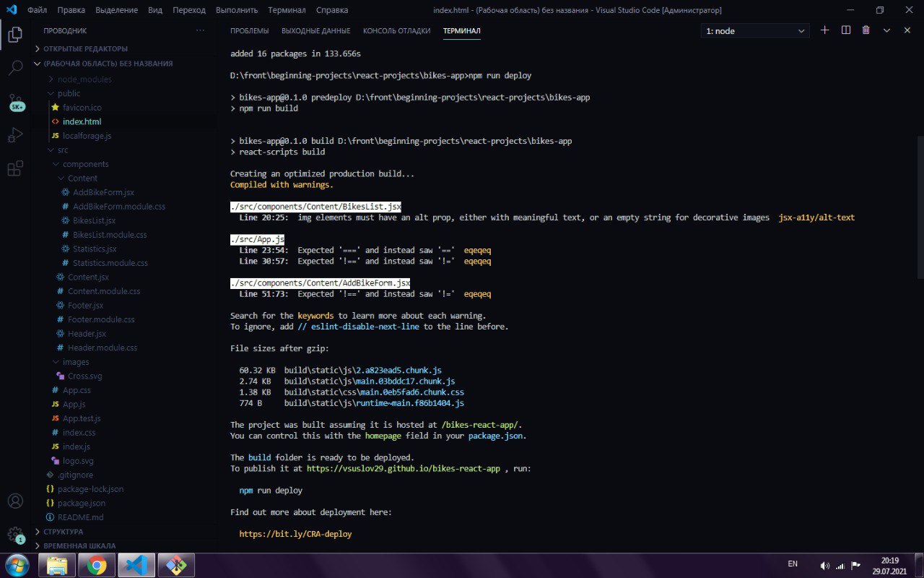This screenshot has width=924, height=578.
Task: Open Windows Start button
Action: pos(16,564)
